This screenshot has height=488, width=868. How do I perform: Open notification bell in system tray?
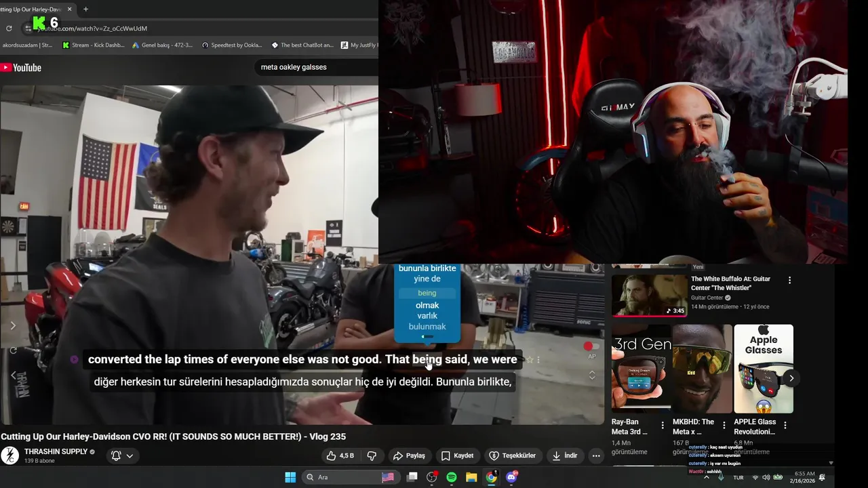point(823,477)
